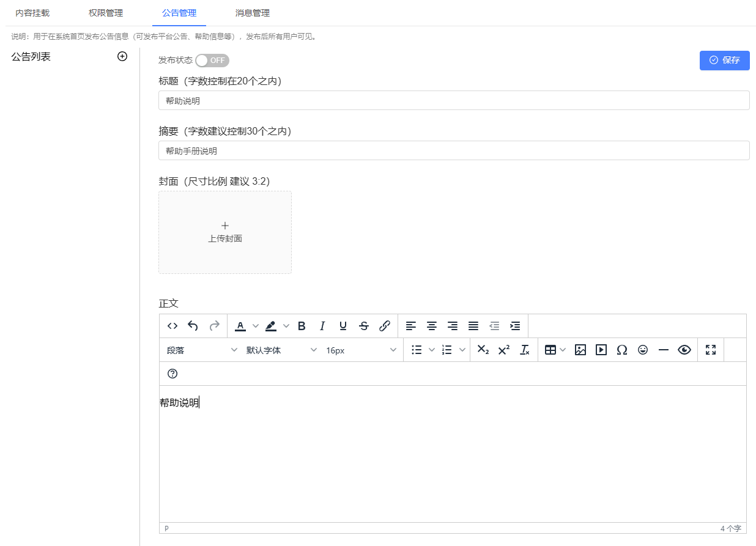This screenshot has width=756, height=546.
Task: Toggle the editor preview eye icon
Action: (x=684, y=350)
